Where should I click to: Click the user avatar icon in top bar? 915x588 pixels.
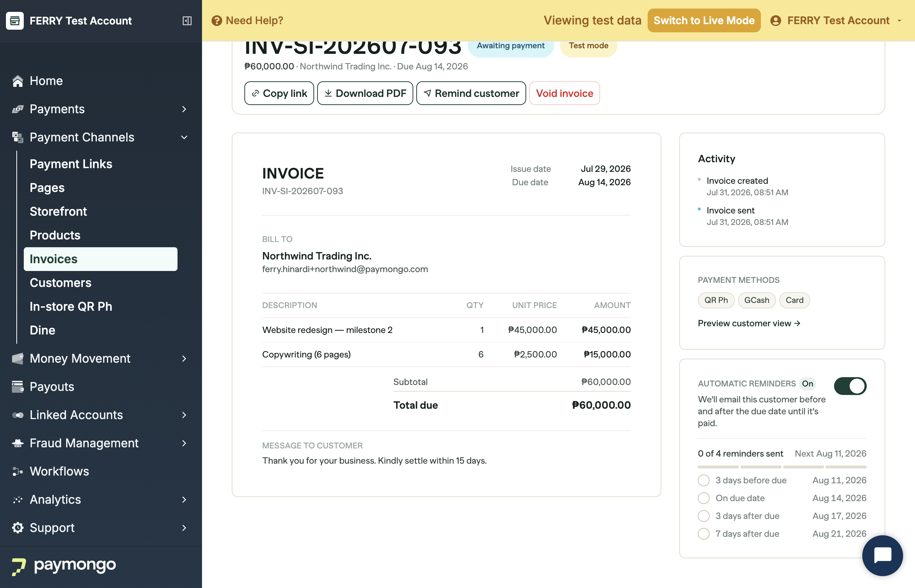pos(775,21)
